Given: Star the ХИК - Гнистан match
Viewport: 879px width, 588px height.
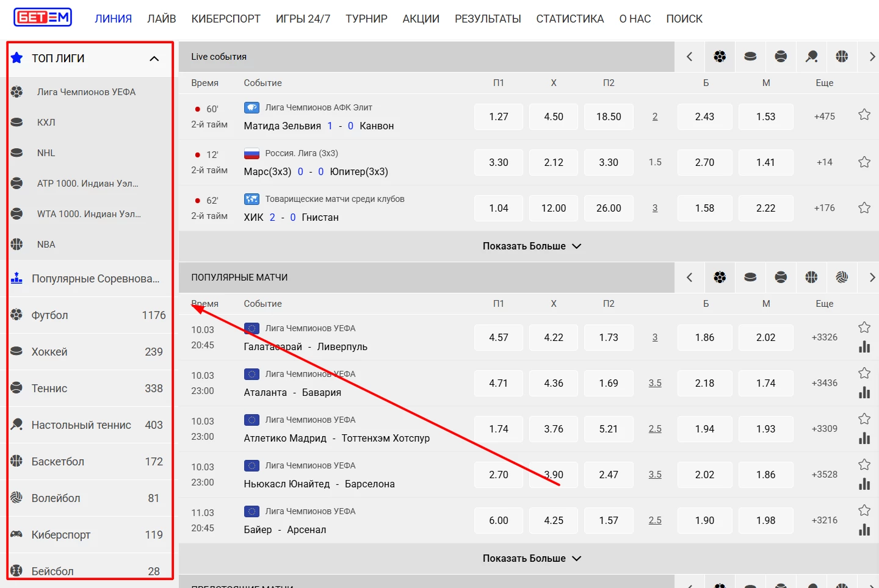Looking at the screenshot, I should coord(864,208).
